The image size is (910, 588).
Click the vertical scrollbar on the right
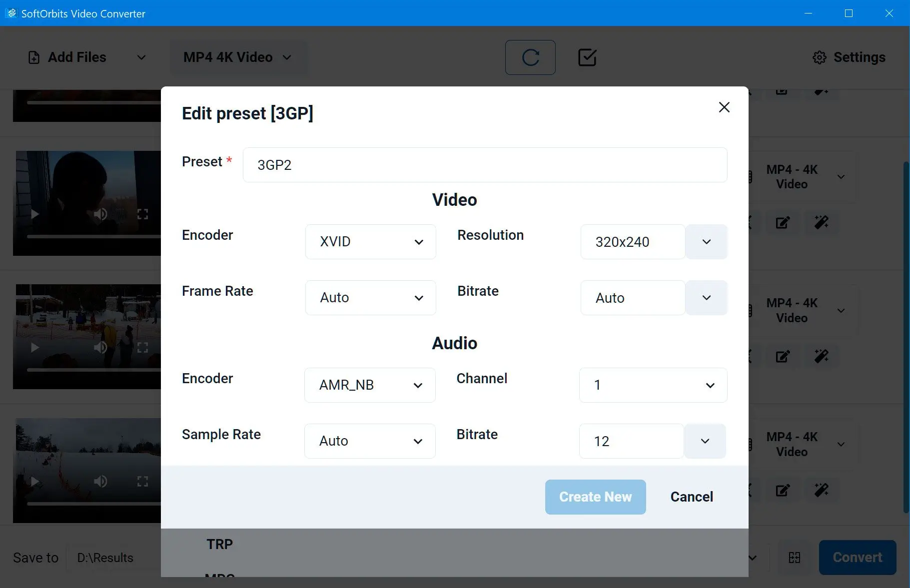[x=906, y=337]
